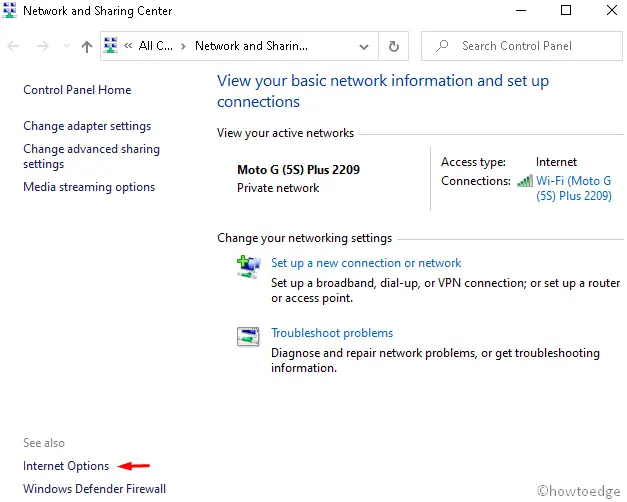Click the Access type Internet value
The image size is (627, 502).
pyautogui.click(x=556, y=162)
